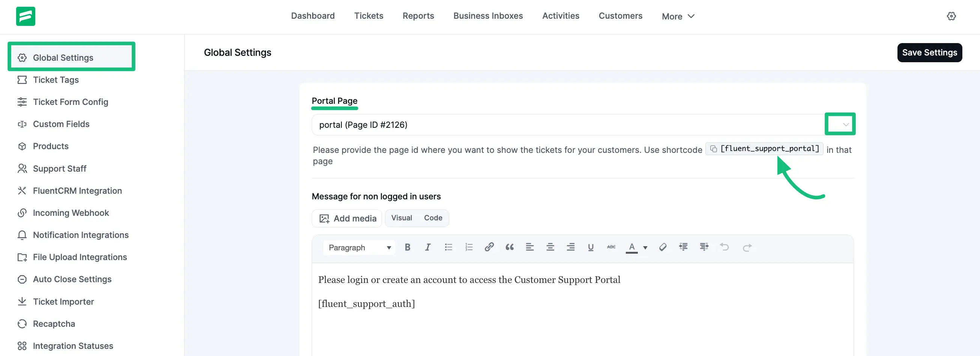
Task: Click the Add media button
Action: [347, 218]
